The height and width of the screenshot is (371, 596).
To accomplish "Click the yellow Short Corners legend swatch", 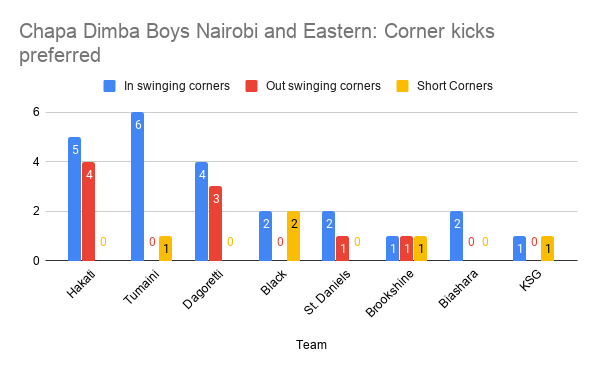I will tap(403, 86).
